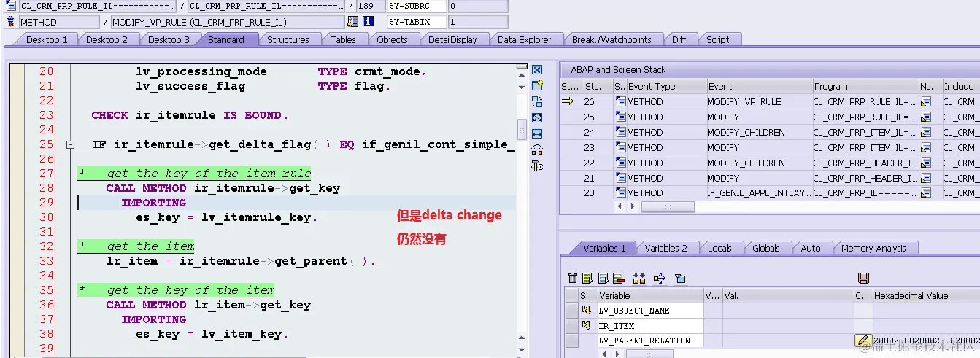Viewport: 980px width, 358px height.
Task: Click the Program column header in stack
Action: 864,86
